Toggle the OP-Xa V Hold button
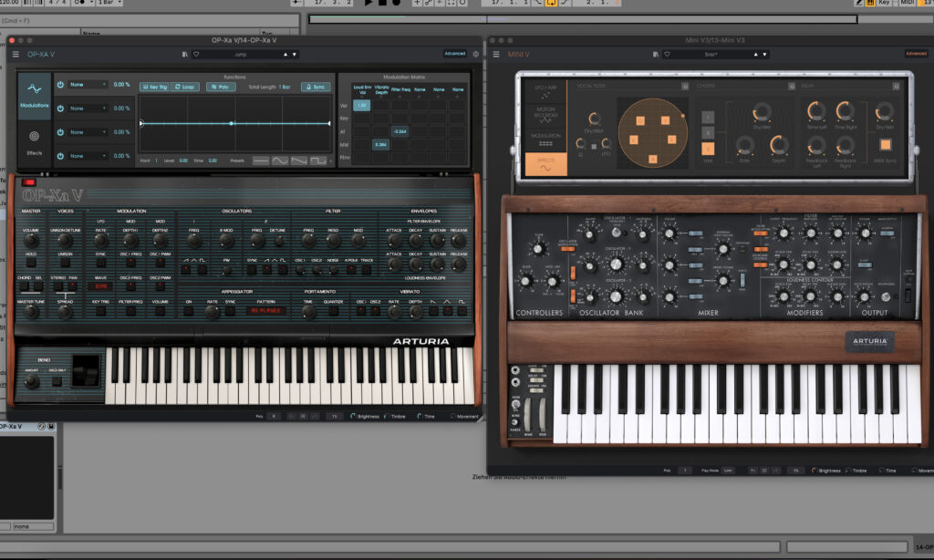Screen dimensions: 934x560 tap(31, 262)
